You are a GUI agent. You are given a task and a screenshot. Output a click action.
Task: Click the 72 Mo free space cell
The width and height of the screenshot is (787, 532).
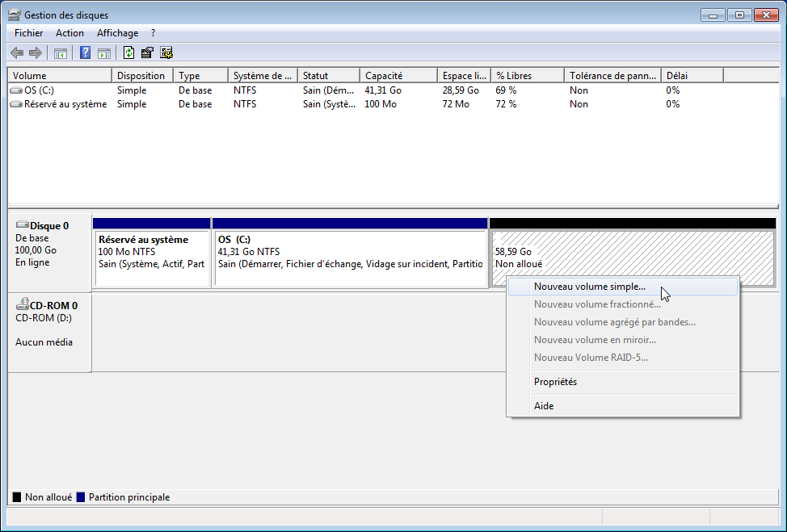click(456, 104)
